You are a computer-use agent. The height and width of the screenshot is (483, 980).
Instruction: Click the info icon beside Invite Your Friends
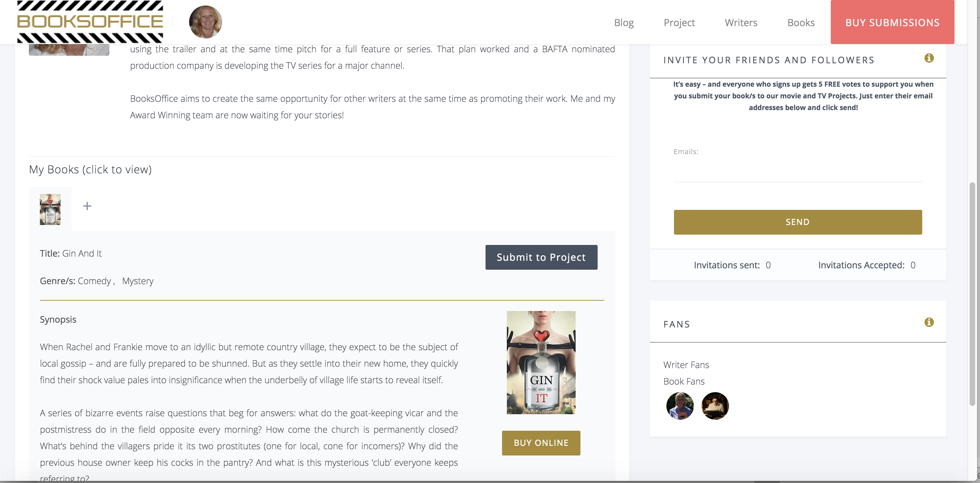tap(929, 58)
